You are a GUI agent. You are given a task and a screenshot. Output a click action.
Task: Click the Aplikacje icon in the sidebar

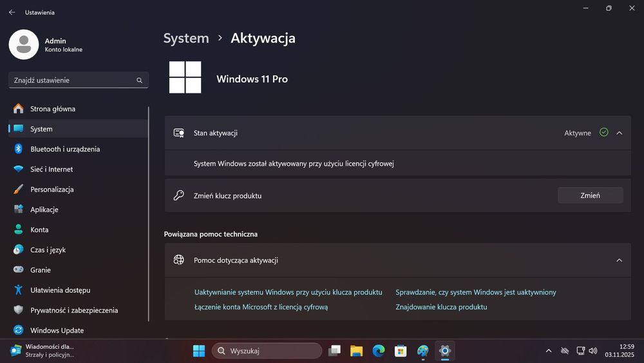(19, 209)
